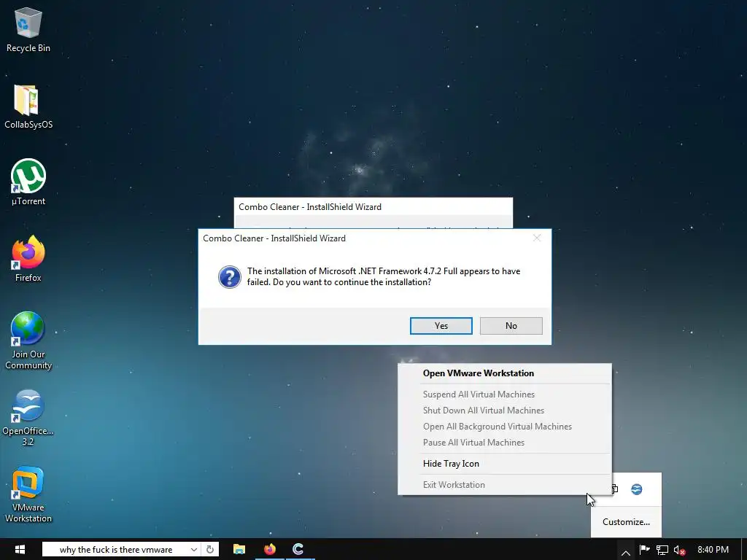Screen dimensions: 747x560
Task: Click the blue globe tray icon in the overflow panel
Action: tap(636, 489)
